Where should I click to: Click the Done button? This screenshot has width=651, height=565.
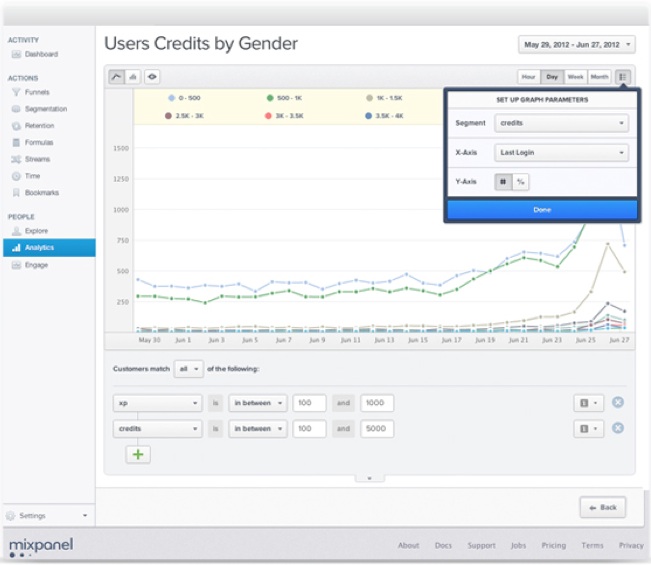542,210
